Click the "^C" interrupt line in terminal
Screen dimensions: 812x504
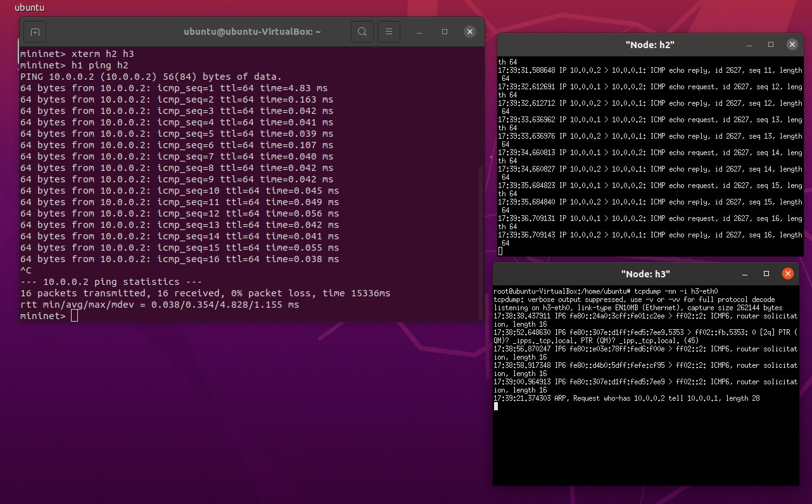coord(26,270)
